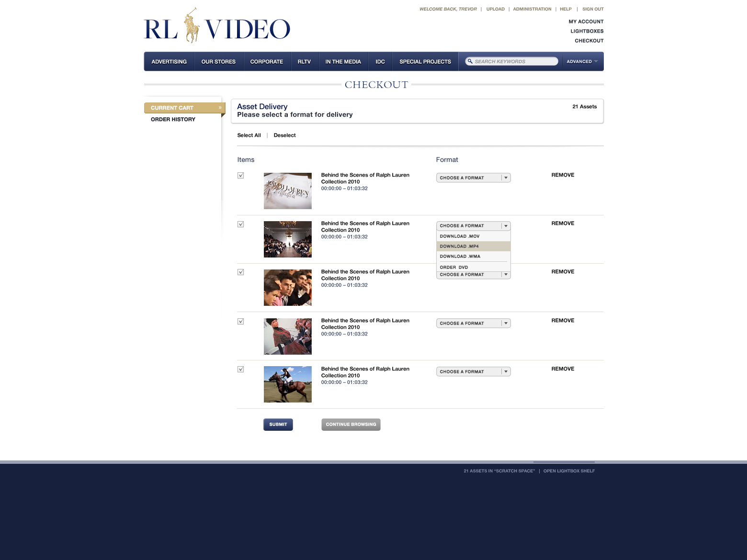The height and width of the screenshot is (560, 747).
Task: Open the IDC nav tab
Action: [x=380, y=61]
